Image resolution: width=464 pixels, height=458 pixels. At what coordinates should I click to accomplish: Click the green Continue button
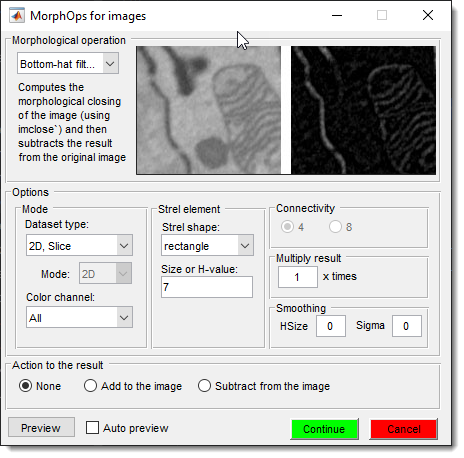[x=324, y=429]
